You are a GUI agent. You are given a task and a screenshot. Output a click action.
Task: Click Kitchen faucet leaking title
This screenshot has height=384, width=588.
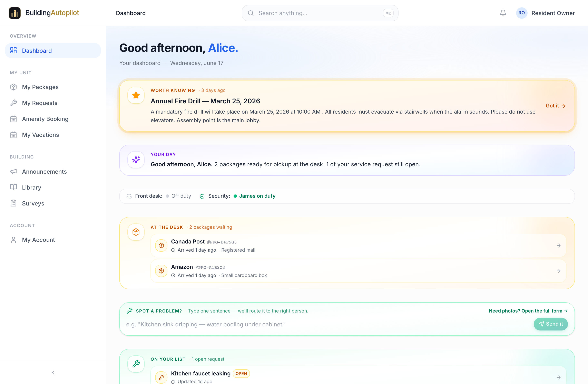(201, 373)
